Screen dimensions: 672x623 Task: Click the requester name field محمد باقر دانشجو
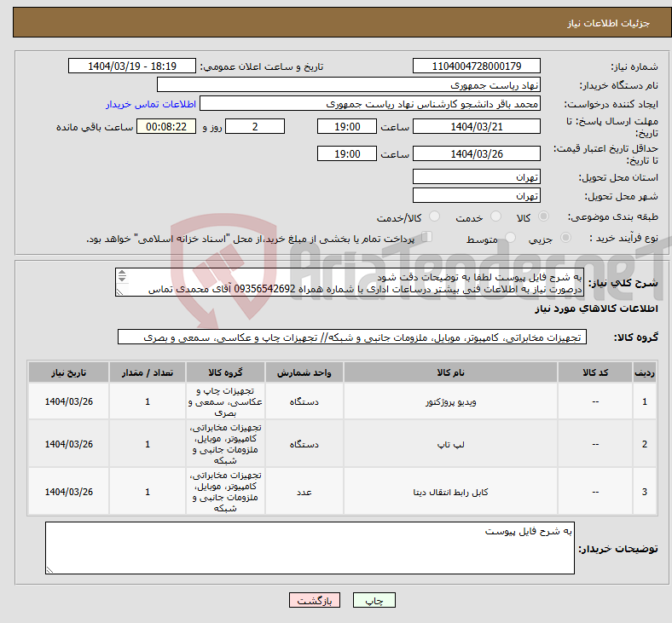pyautogui.click(x=370, y=104)
